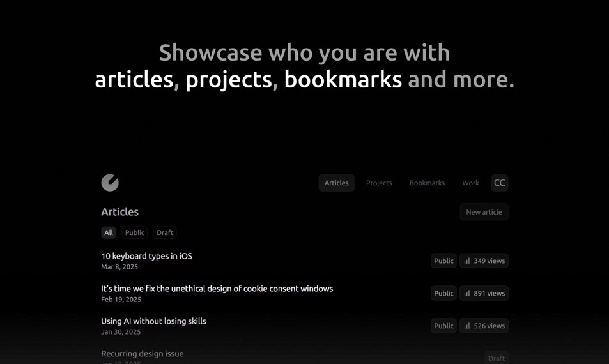609x364 pixels.
Task: Open the CC profile avatar
Action: pos(500,183)
